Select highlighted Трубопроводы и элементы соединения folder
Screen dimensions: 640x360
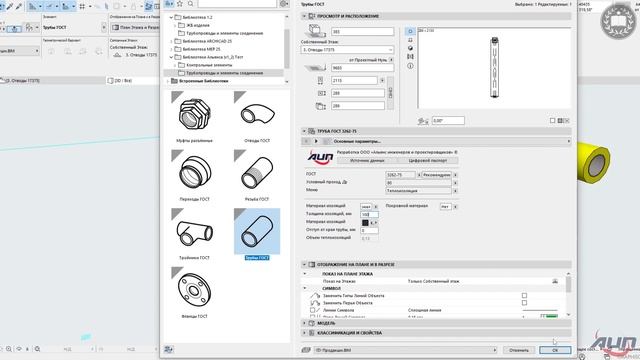tap(224, 73)
